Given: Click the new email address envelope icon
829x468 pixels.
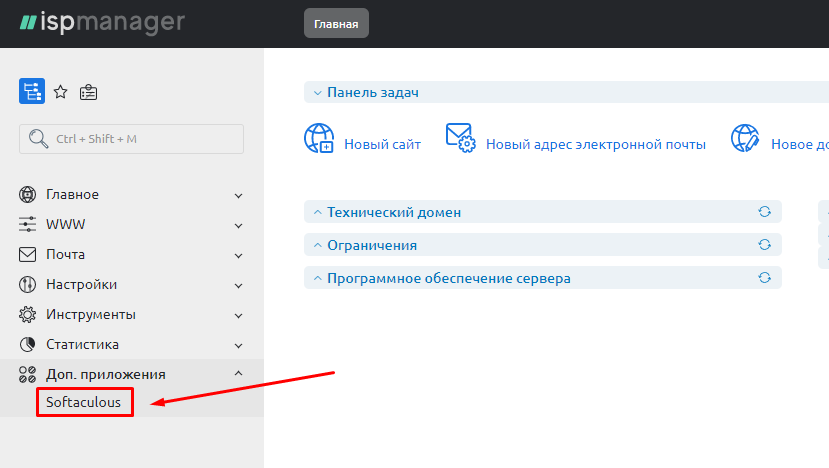Looking at the screenshot, I should pyautogui.click(x=460, y=139).
